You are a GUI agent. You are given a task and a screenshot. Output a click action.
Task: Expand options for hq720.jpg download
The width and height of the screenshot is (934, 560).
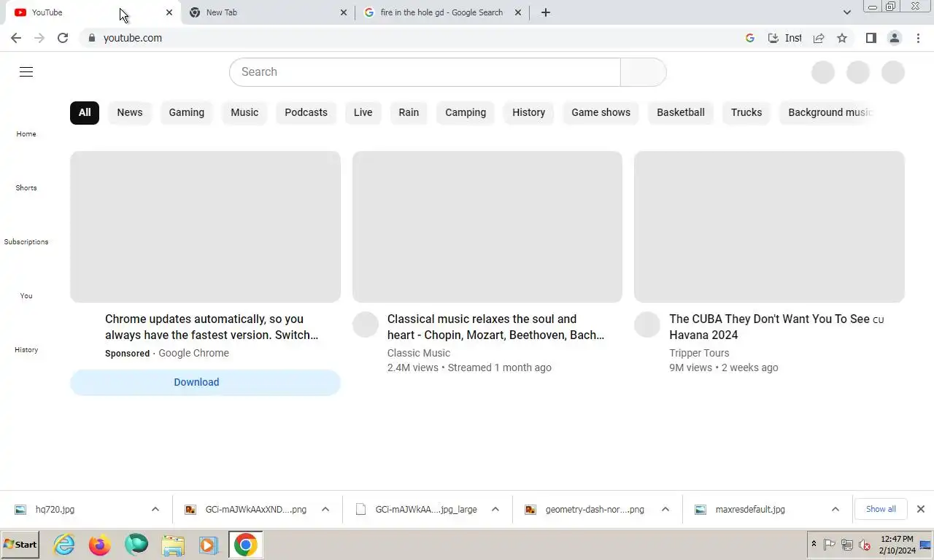click(155, 510)
